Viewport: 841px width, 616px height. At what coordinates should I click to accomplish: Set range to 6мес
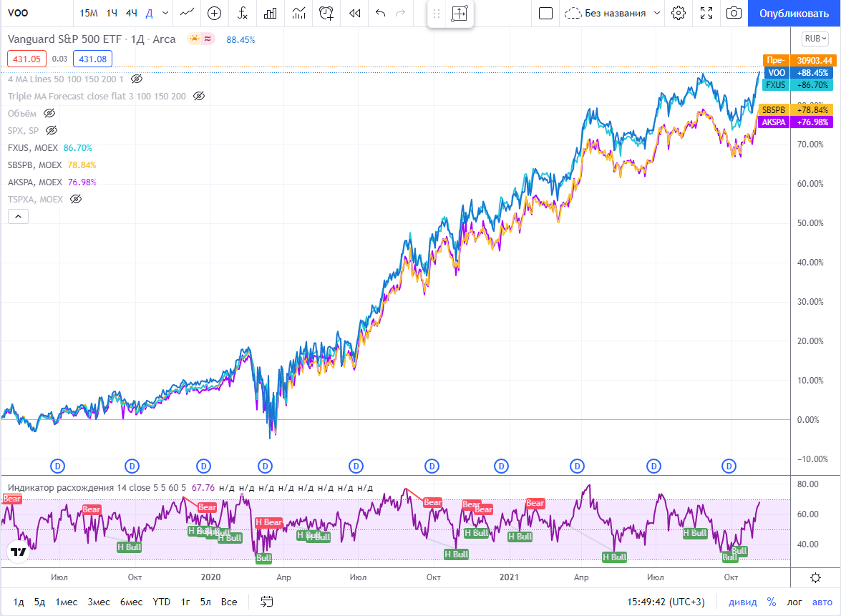click(132, 602)
